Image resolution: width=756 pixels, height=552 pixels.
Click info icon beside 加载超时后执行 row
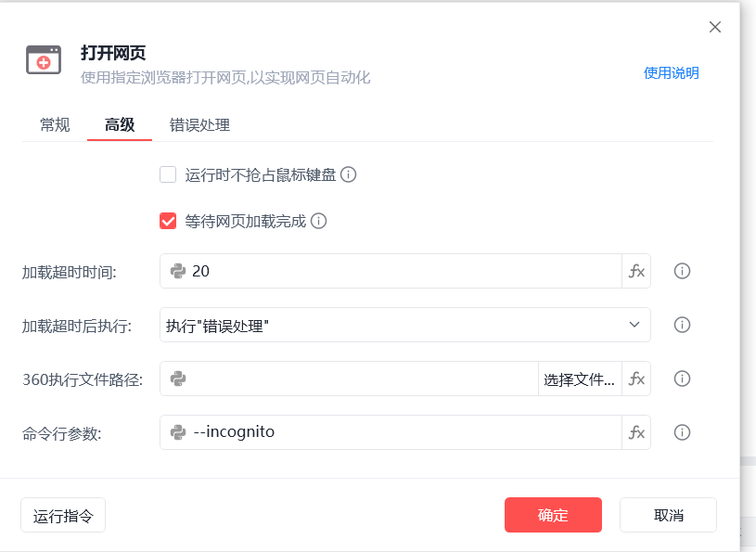[682, 325]
